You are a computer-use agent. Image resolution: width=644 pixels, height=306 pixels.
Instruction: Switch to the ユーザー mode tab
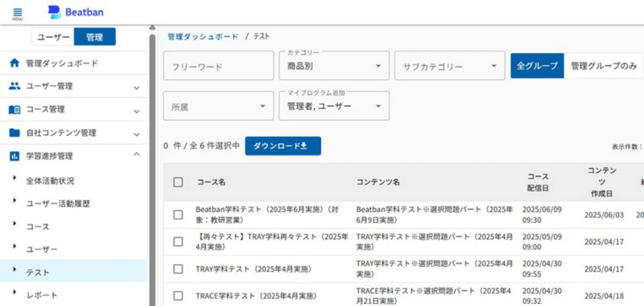(x=53, y=37)
